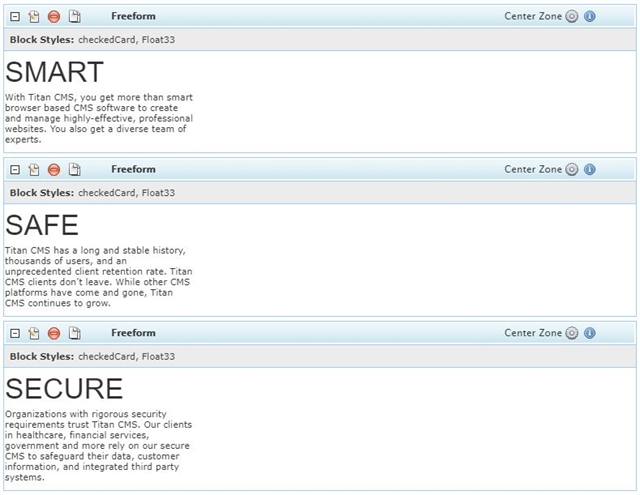Click Center Zone label on SMART block

(x=533, y=16)
